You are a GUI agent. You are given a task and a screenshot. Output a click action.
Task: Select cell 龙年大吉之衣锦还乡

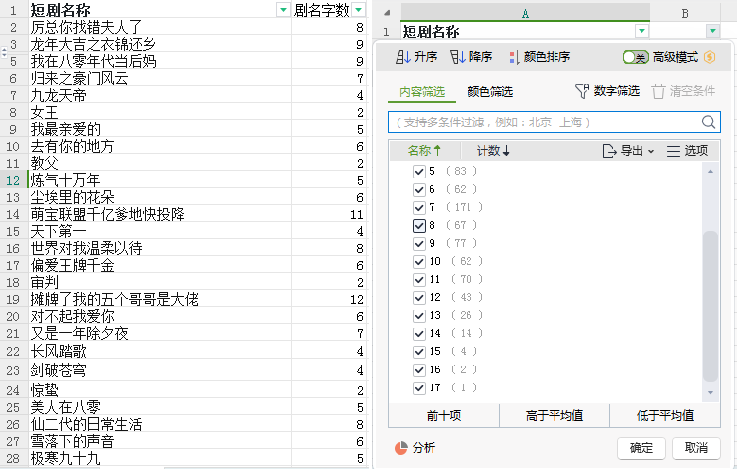[160, 44]
